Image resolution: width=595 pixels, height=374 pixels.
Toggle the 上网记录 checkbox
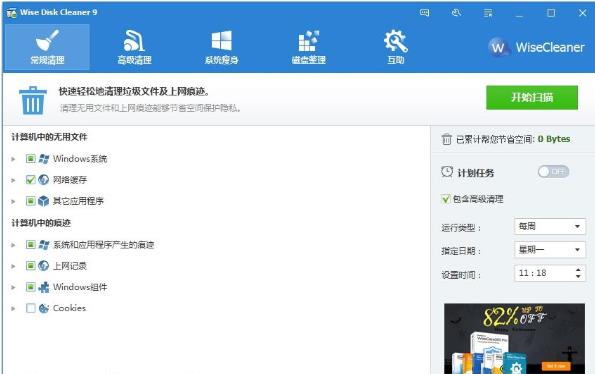31,266
